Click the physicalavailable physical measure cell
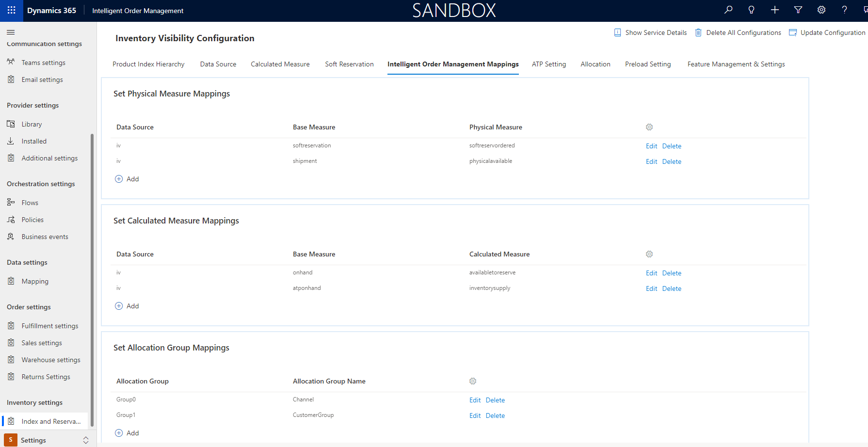This screenshot has height=447, width=868. coord(490,161)
